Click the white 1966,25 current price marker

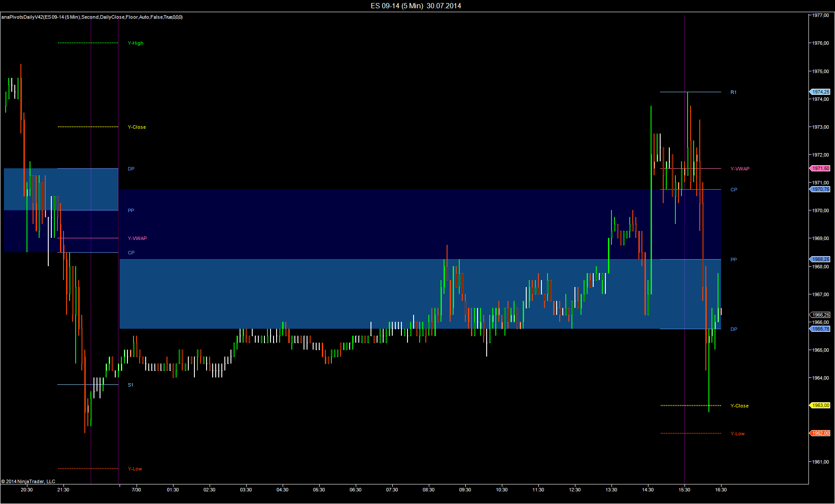tap(820, 315)
